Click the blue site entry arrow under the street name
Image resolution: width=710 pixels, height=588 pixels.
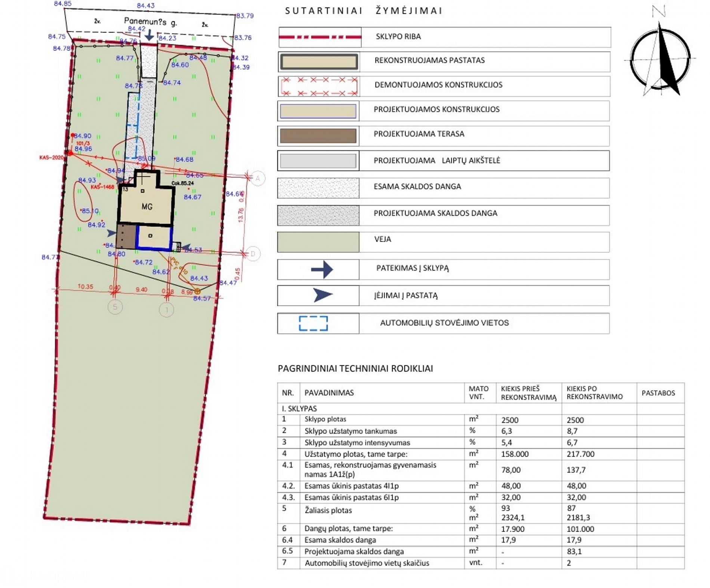pos(149,35)
